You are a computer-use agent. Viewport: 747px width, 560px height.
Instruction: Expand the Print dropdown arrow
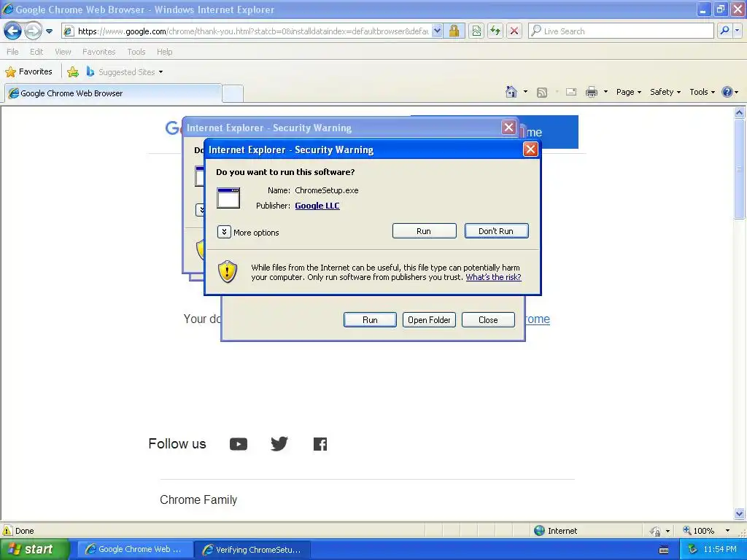tap(605, 92)
